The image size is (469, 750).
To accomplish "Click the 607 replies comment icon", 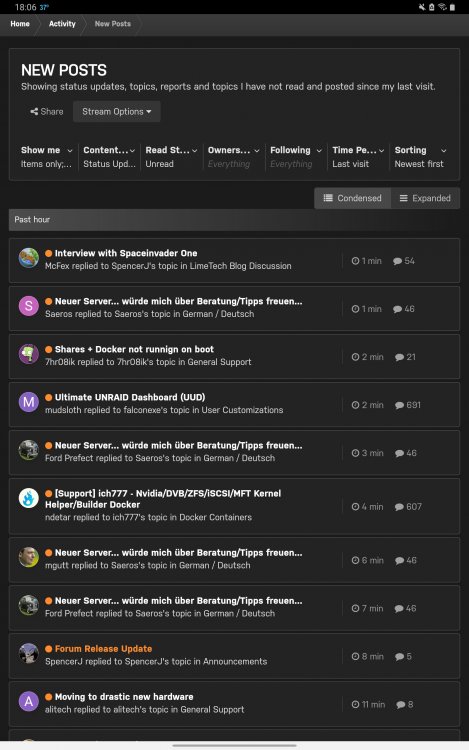I will coord(399,507).
